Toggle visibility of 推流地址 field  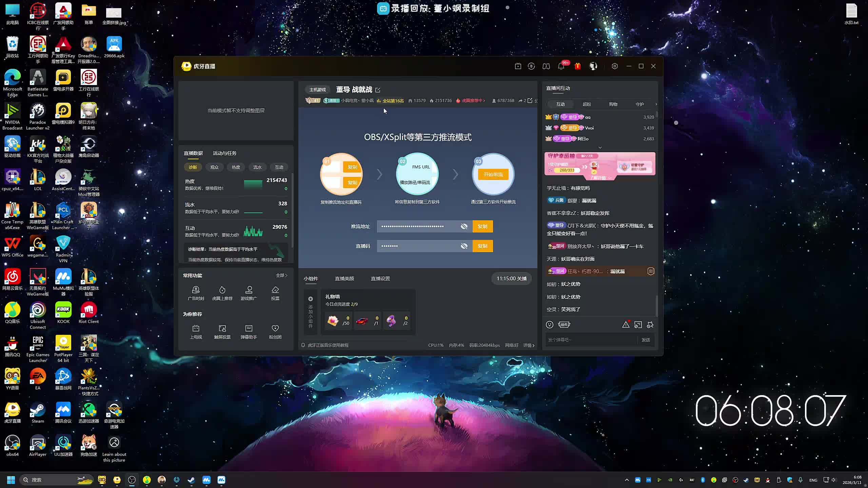pyautogui.click(x=464, y=226)
